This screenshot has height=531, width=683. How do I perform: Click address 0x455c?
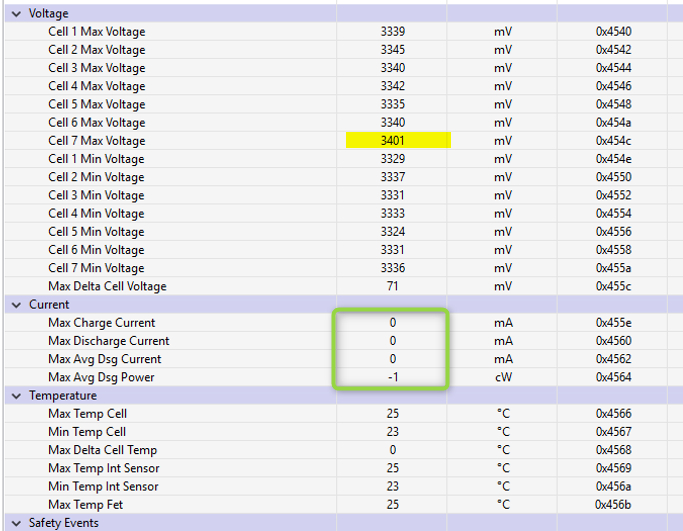[x=613, y=286]
